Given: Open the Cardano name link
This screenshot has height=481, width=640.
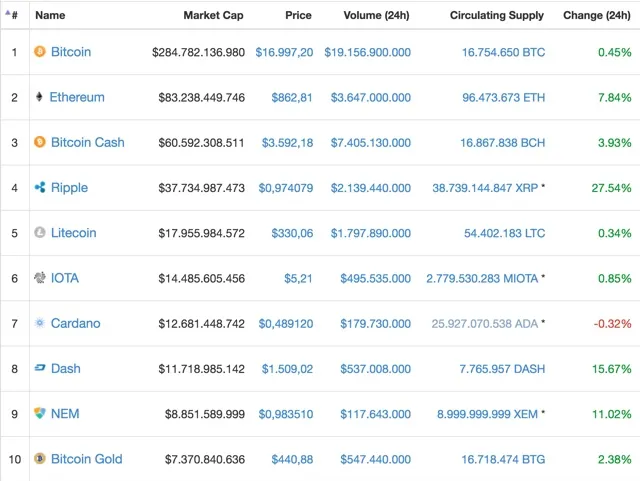Looking at the screenshot, I should point(76,323).
